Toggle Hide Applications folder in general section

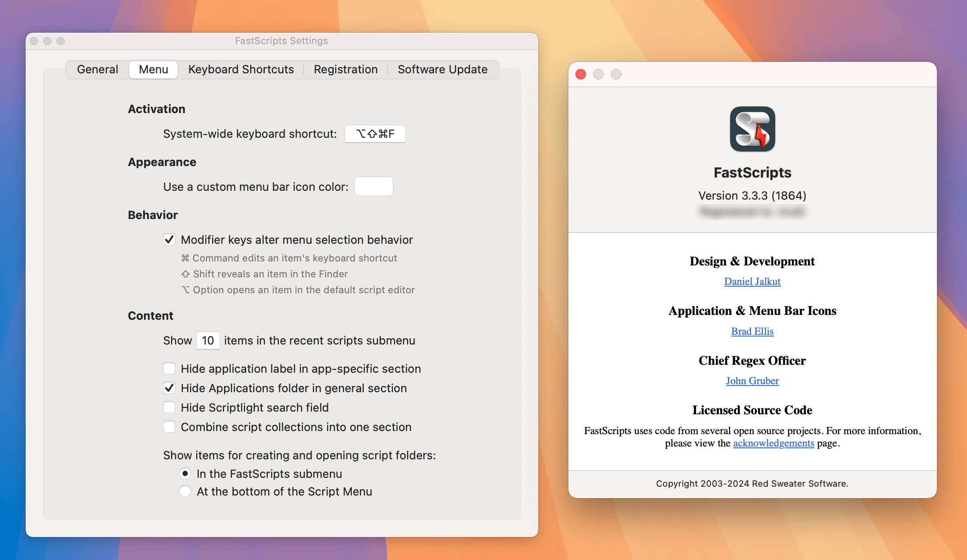pyautogui.click(x=169, y=387)
